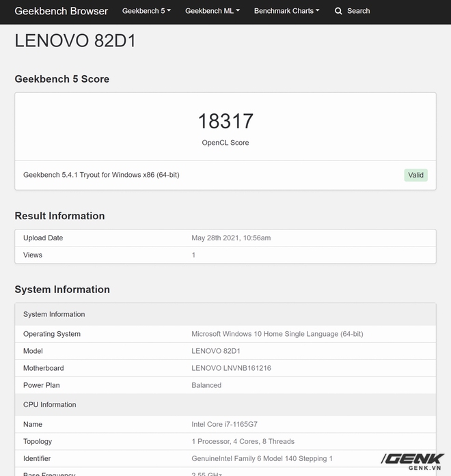Open the Benchmark Charts dropdown
The height and width of the screenshot is (476, 451).
pos(286,11)
